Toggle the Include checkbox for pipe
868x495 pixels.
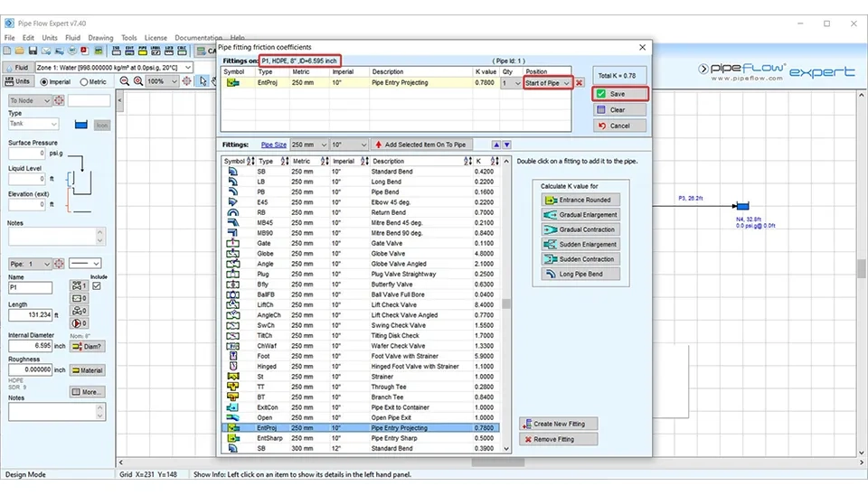[x=99, y=286]
